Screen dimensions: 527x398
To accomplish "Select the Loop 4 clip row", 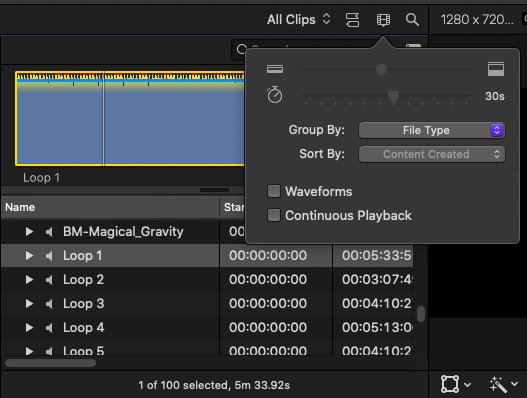I will 207,328.
